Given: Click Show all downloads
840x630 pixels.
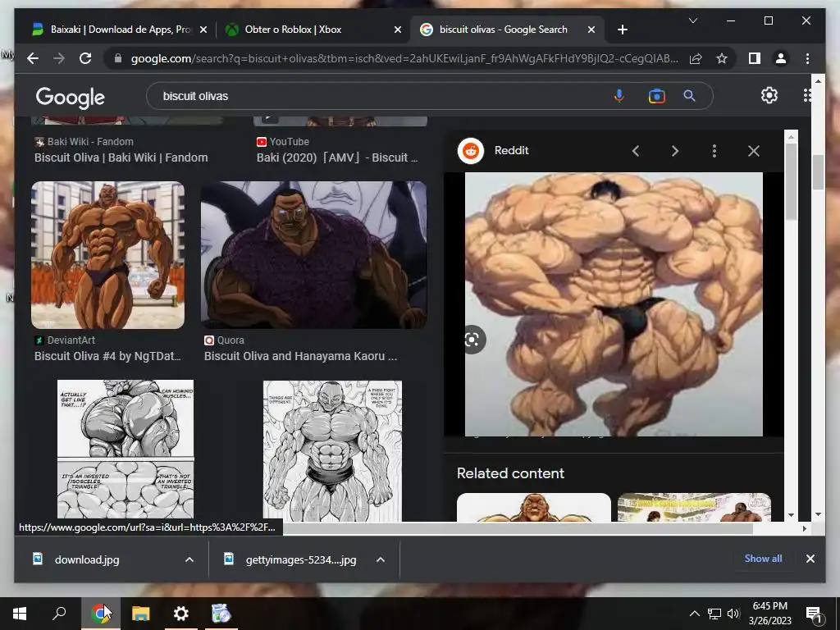Looking at the screenshot, I should [763, 559].
